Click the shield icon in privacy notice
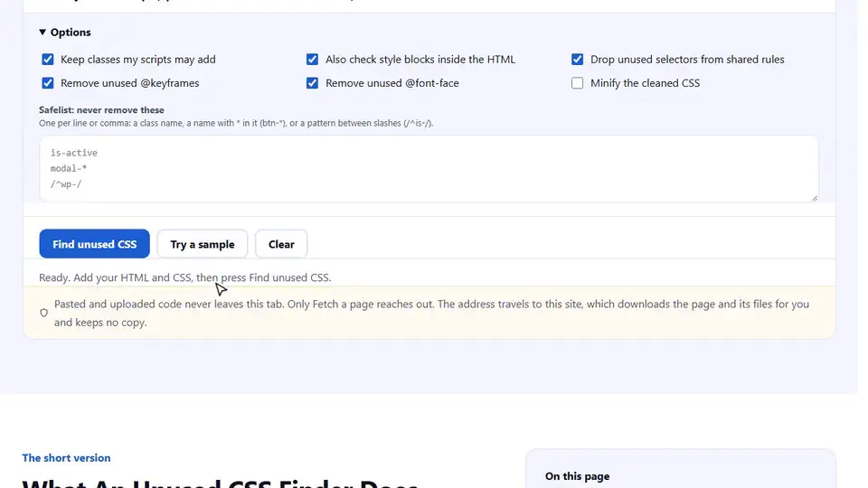The width and height of the screenshot is (868, 488). click(43, 313)
